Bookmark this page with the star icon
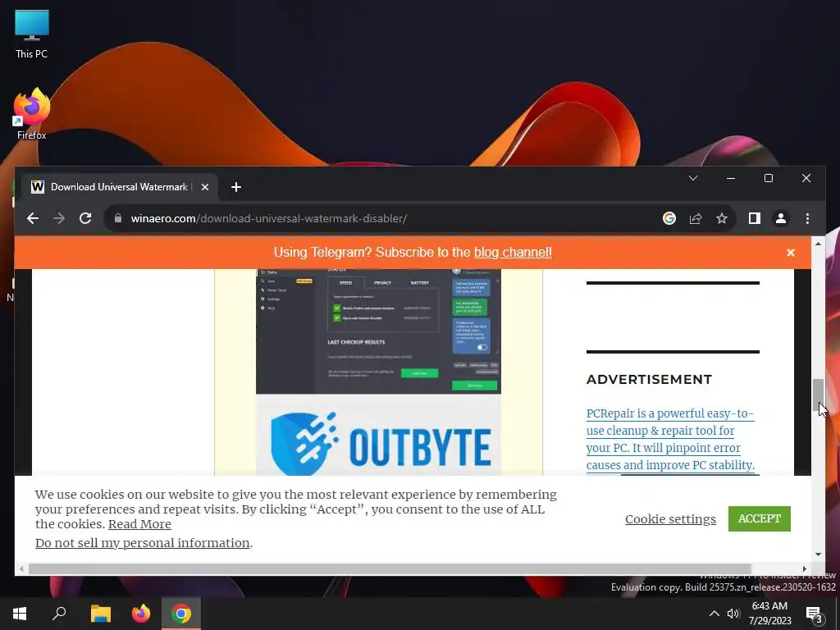The height and width of the screenshot is (630, 840). 722,218
